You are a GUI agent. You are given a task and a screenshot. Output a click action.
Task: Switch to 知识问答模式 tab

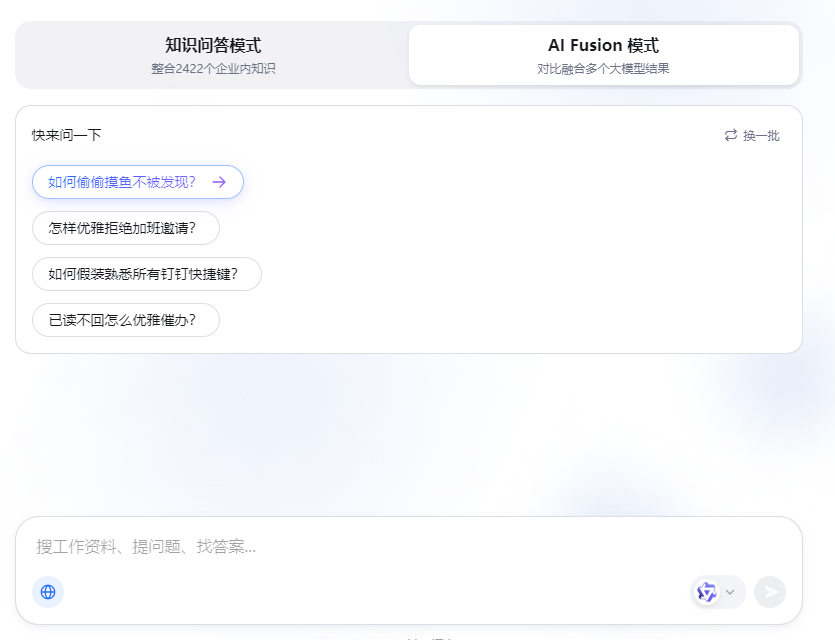tap(213, 55)
